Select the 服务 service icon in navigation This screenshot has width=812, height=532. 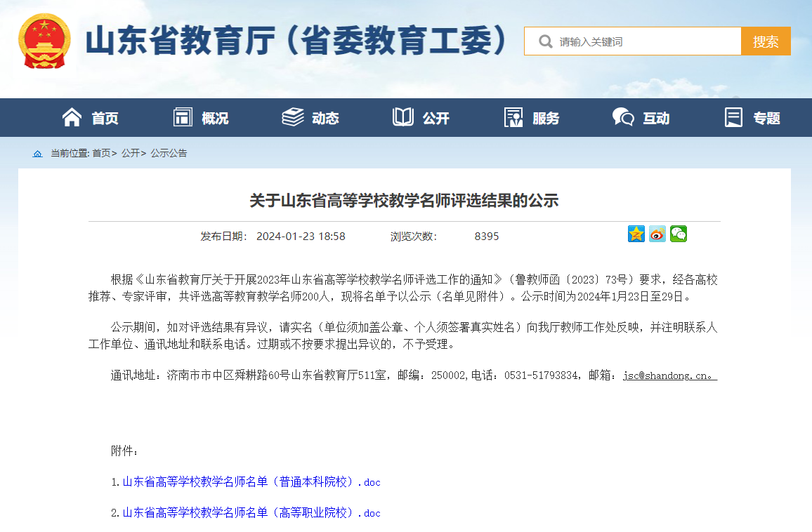pyautogui.click(x=513, y=118)
